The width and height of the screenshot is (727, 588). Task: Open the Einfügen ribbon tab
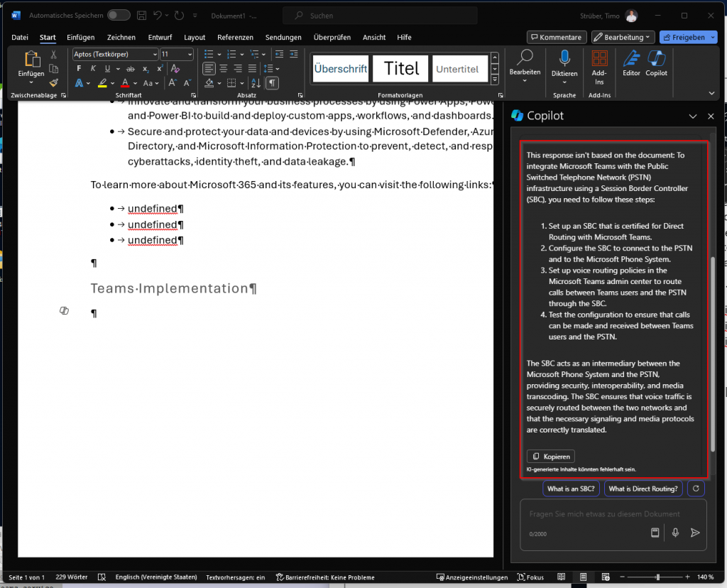pyautogui.click(x=80, y=37)
